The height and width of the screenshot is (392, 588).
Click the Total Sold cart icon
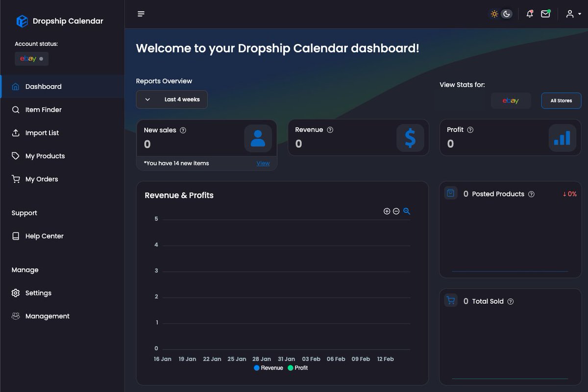[x=451, y=300]
